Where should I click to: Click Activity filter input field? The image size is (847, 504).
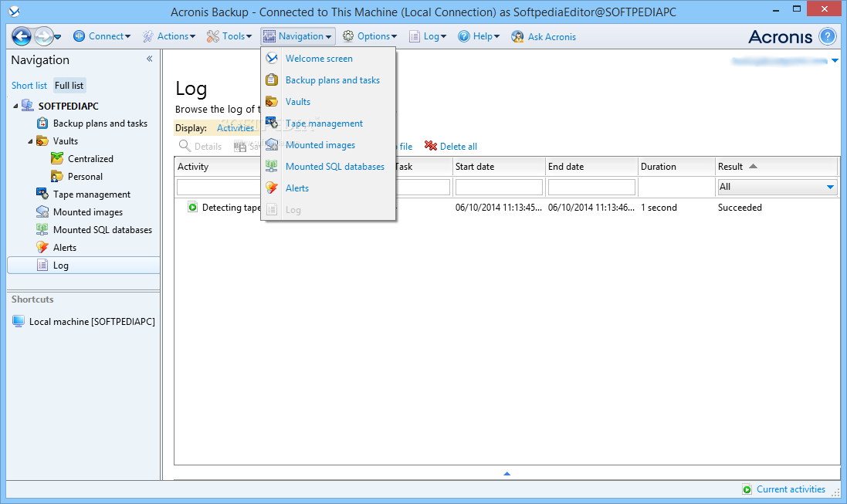pos(219,187)
